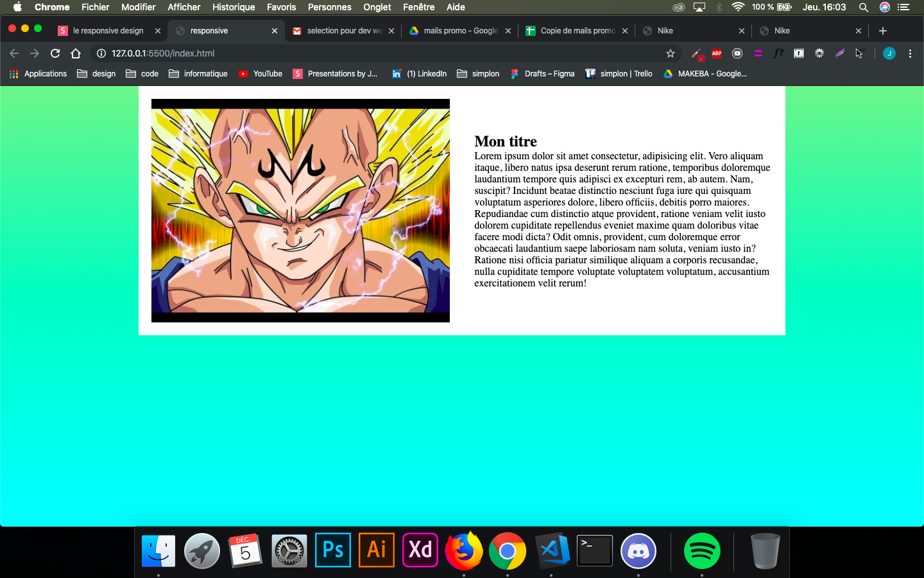This screenshot has height=578, width=924.
Task: Open Terminal from the Dock
Action: click(595, 550)
